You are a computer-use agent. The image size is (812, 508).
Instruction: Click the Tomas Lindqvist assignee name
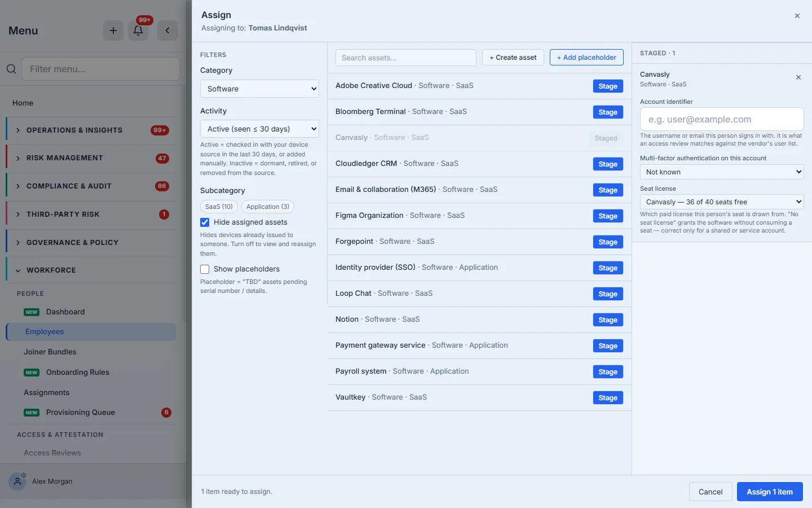[277, 28]
